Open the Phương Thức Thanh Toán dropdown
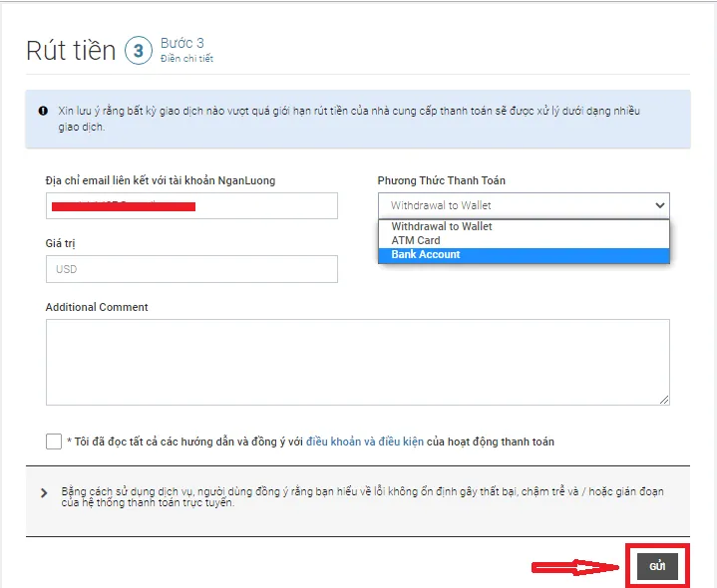Image resolution: width=717 pixels, height=588 pixels. [x=524, y=205]
